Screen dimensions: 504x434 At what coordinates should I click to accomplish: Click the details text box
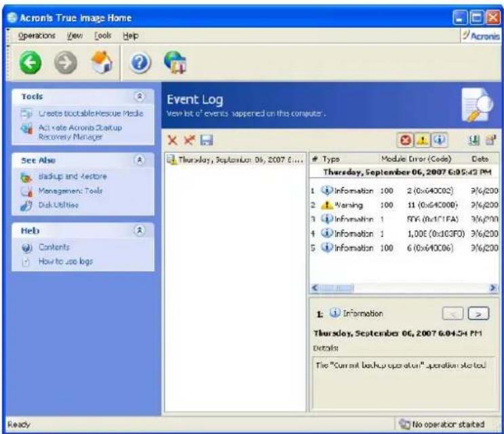coord(404,382)
